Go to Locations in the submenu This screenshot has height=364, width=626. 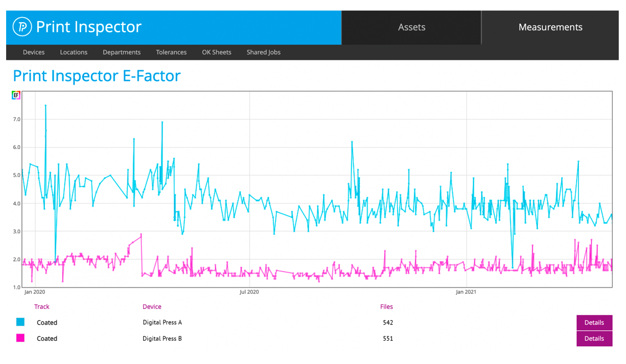[74, 52]
